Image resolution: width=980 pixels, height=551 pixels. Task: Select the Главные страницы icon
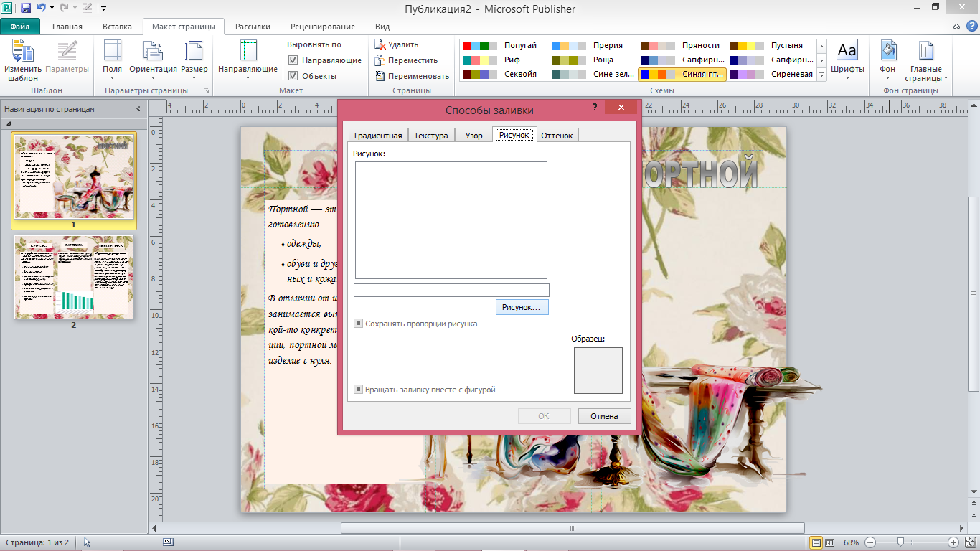(x=926, y=52)
